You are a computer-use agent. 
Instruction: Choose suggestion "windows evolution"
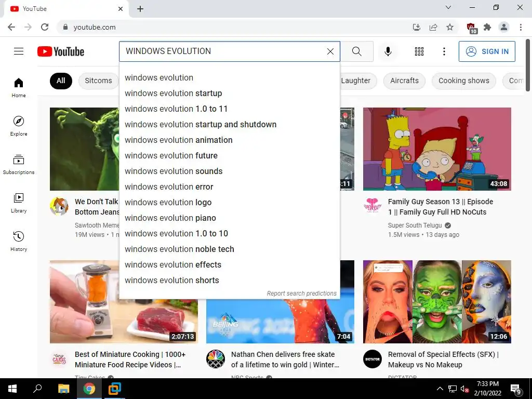click(230, 78)
